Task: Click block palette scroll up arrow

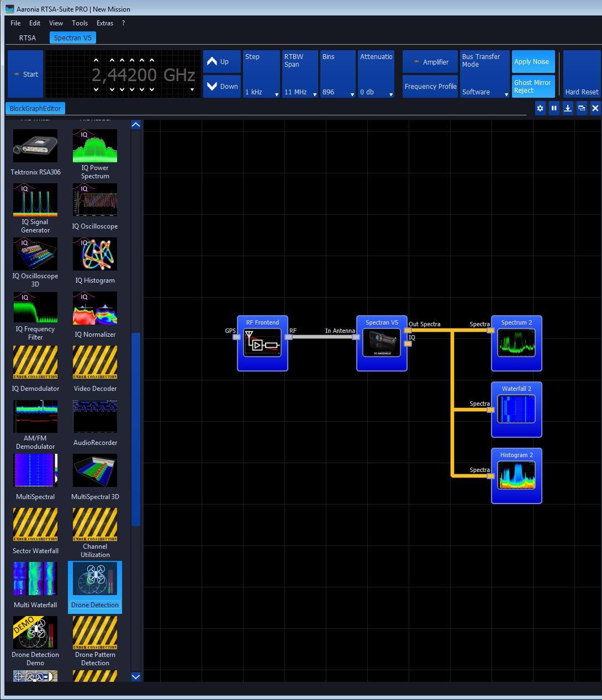Action: pos(136,125)
